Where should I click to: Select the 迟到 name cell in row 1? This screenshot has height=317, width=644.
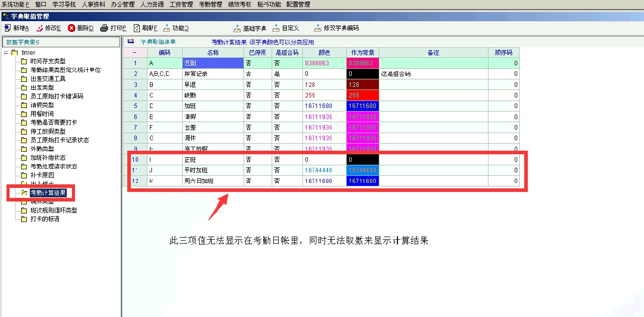[x=213, y=63]
